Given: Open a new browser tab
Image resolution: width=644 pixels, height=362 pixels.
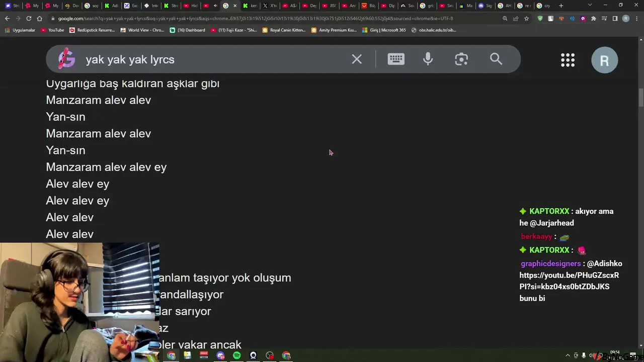Looking at the screenshot, I should click(561, 6).
